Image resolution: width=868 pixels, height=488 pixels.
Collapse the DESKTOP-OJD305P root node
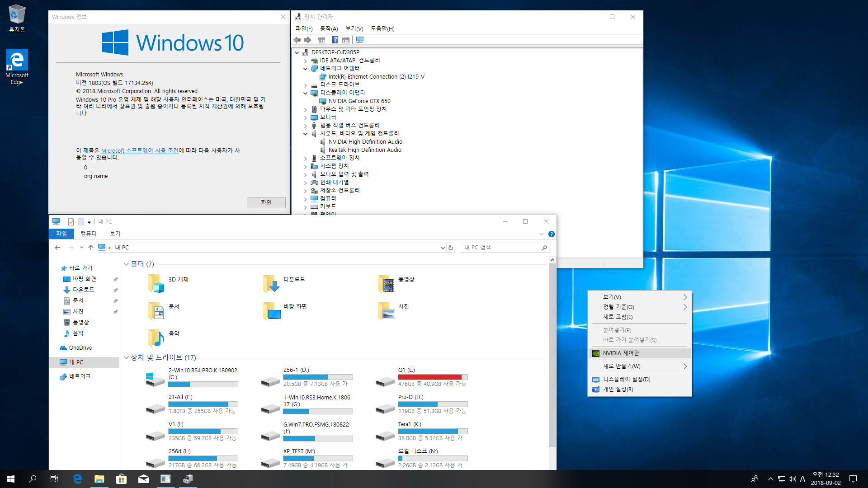(297, 52)
